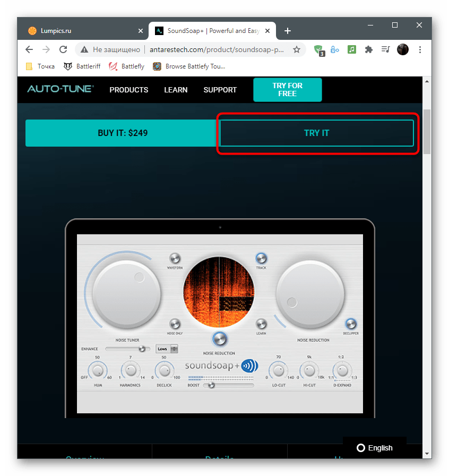Open the Точка bookmark folder
Image resolution: width=449 pixels, height=476 pixels.
pos(40,66)
